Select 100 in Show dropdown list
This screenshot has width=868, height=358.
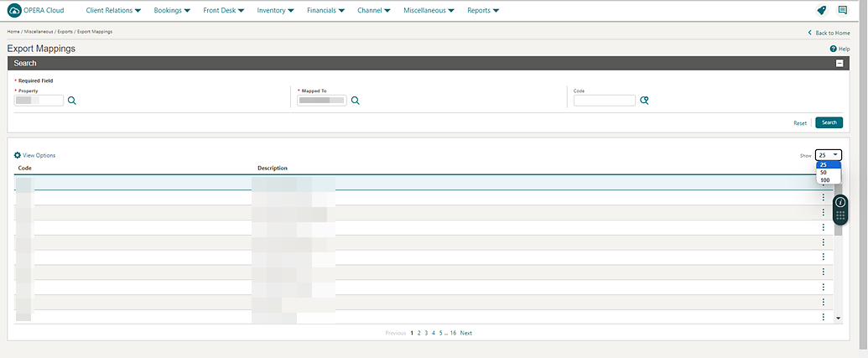coord(828,180)
